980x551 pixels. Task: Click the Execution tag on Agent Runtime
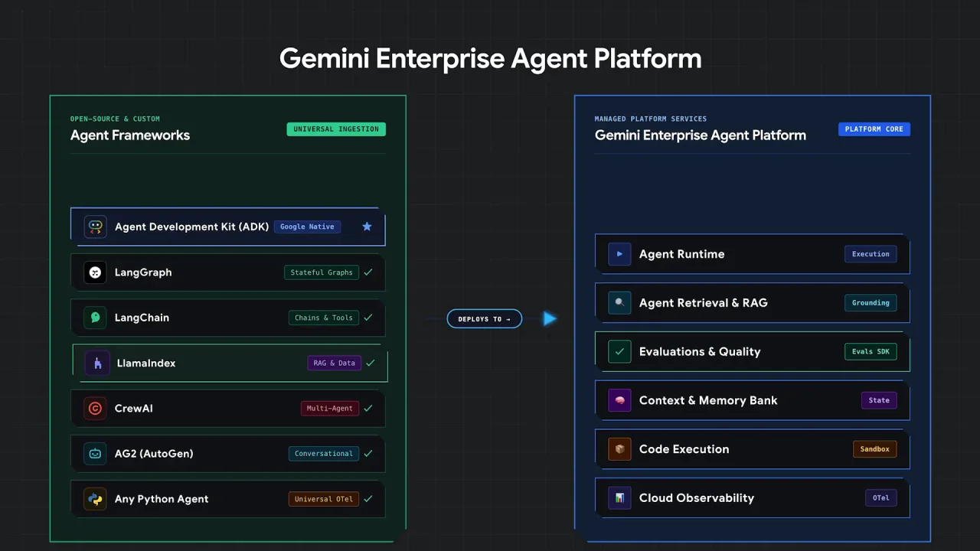[x=871, y=254]
